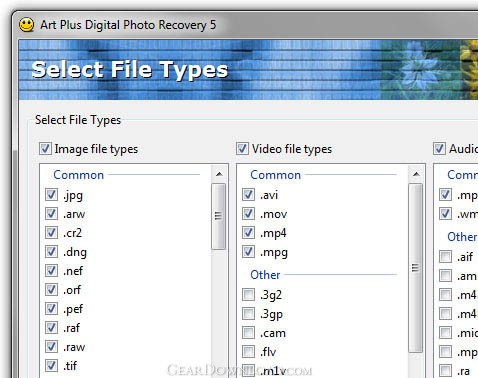This screenshot has height=378, width=478.
Task: Check the .cam video format
Action: [248, 332]
